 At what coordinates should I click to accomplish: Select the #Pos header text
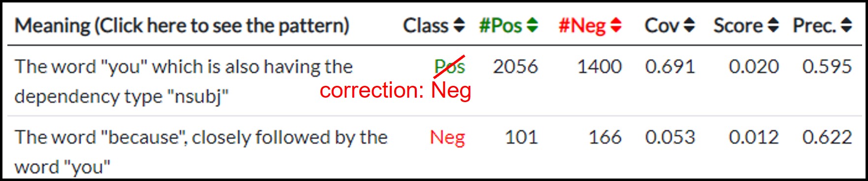click(500, 26)
